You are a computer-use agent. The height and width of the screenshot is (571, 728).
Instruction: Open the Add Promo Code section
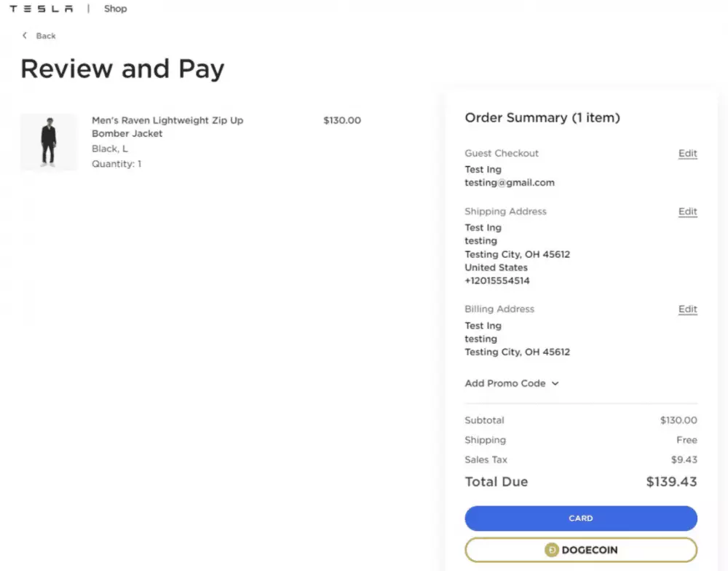[x=505, y=383]
